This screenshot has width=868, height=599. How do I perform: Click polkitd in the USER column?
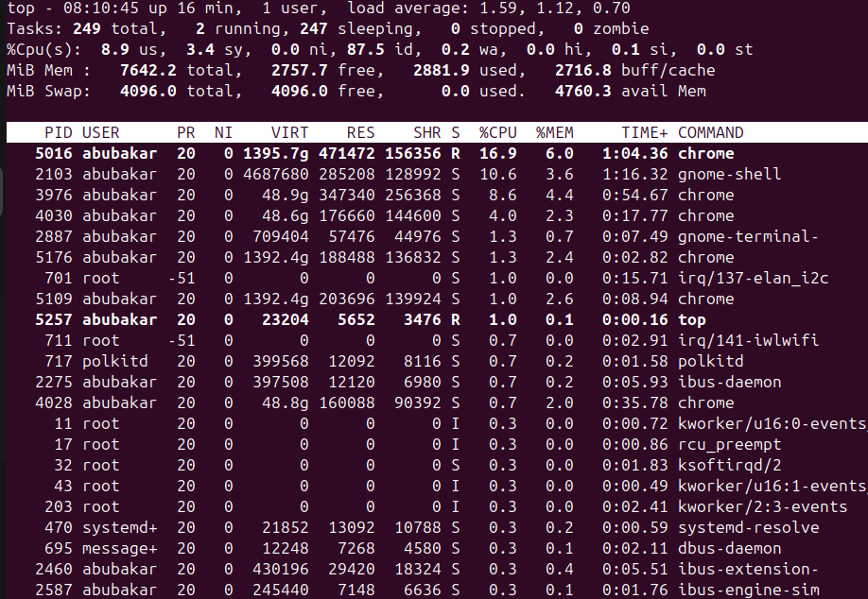point(115,361)
